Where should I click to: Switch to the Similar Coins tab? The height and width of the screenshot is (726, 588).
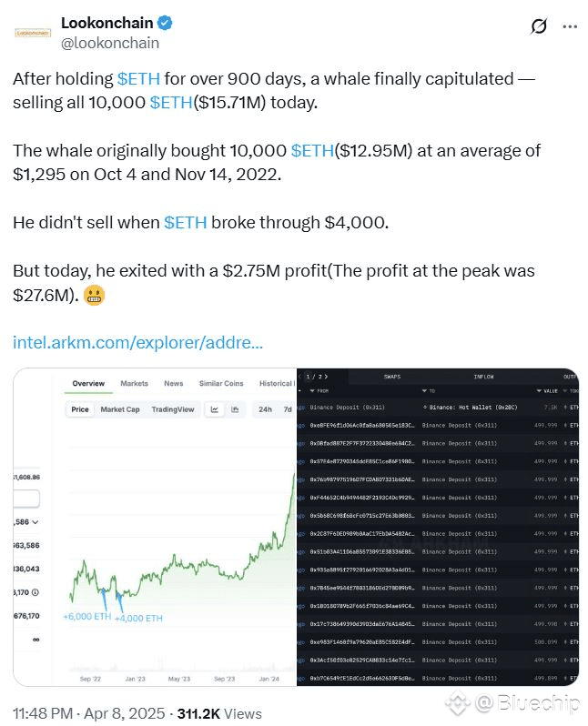point(221,384)
